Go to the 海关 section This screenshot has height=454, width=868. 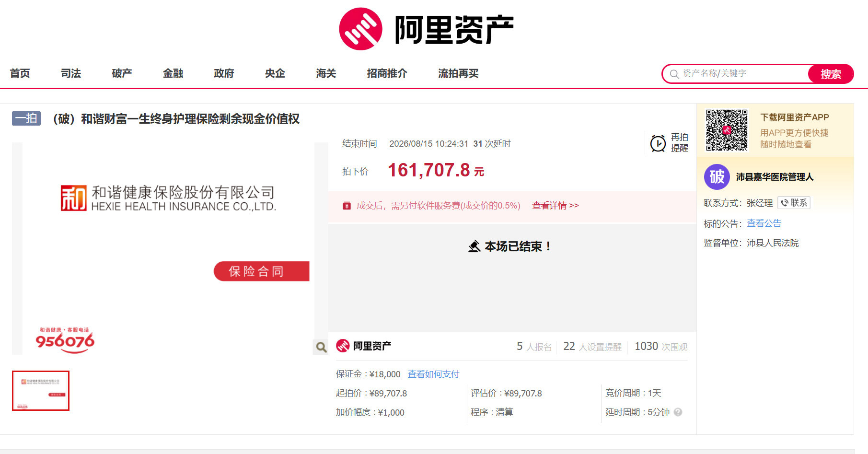326,73
